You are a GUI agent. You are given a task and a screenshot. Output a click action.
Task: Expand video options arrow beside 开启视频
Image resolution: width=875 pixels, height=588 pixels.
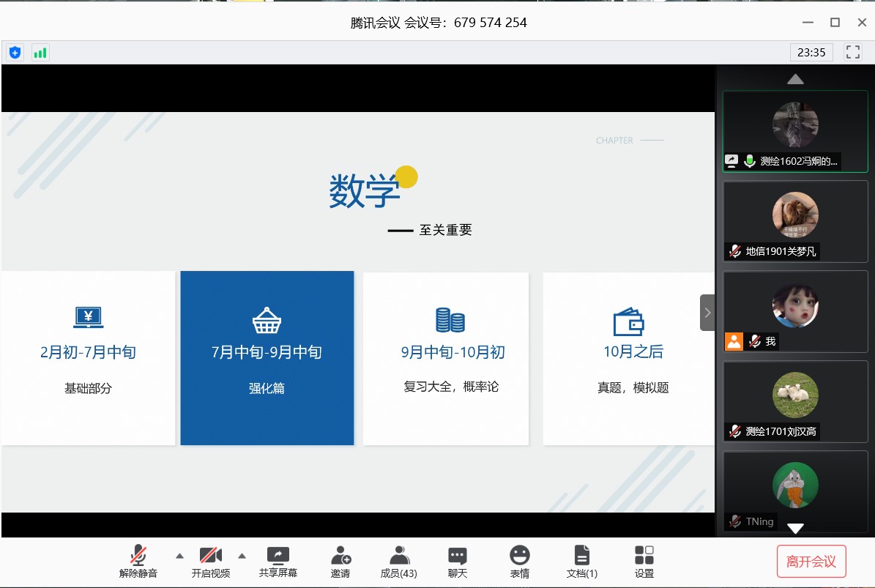click(x=242, y=555)
